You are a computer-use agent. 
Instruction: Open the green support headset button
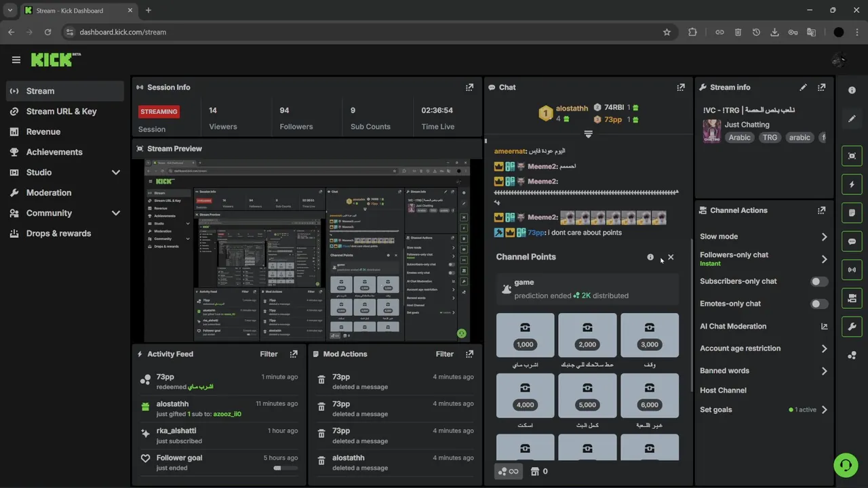pyautogui.click(x=846, y=466)
